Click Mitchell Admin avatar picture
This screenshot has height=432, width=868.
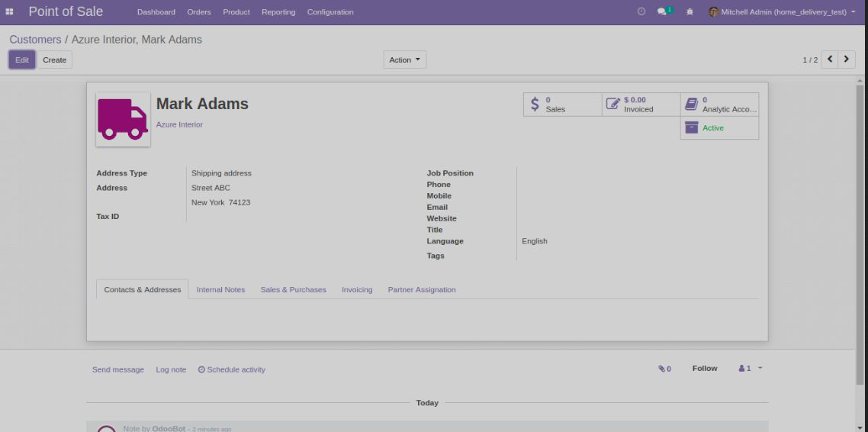click(714, 11)
